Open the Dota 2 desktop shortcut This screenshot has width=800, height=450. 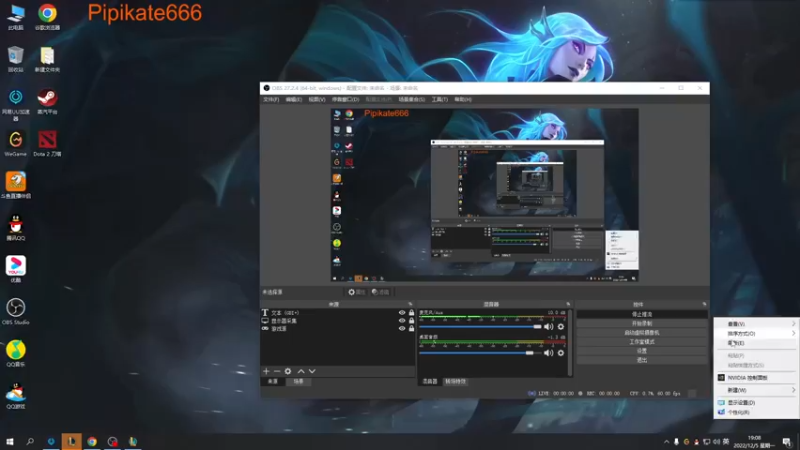point(47,143)
